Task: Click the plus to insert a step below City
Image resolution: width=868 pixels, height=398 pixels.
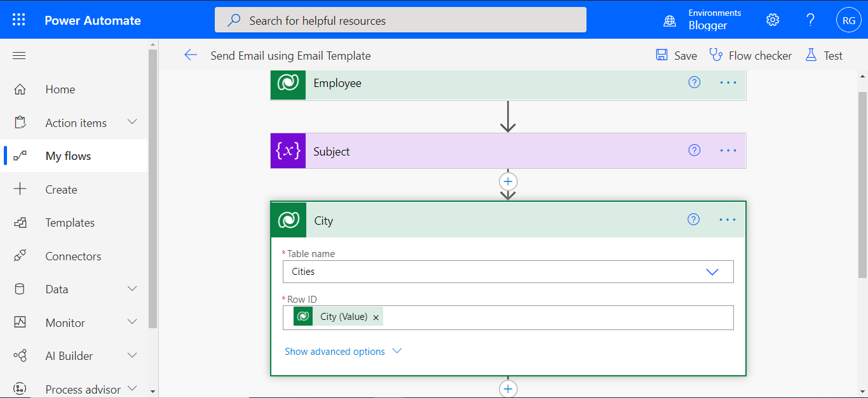Action: pyautogui.click(x=508, y=388)
